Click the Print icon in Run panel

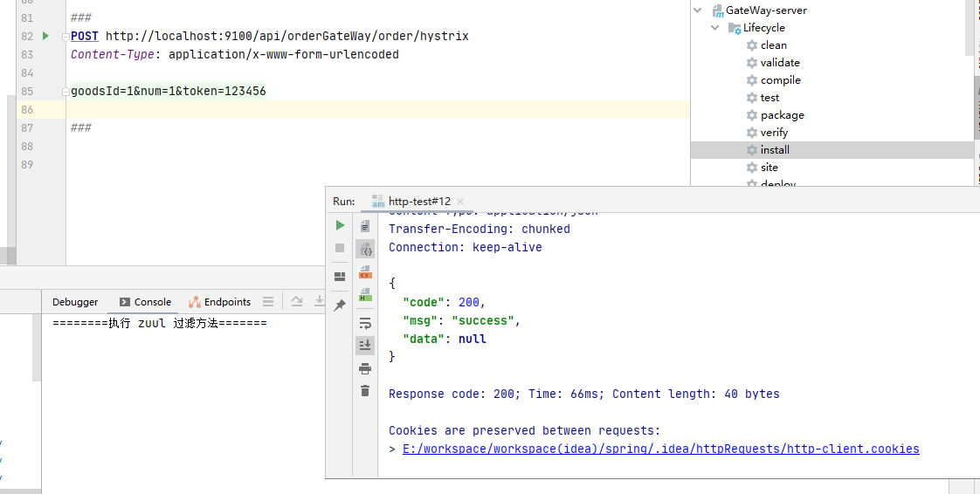point(365,368)
